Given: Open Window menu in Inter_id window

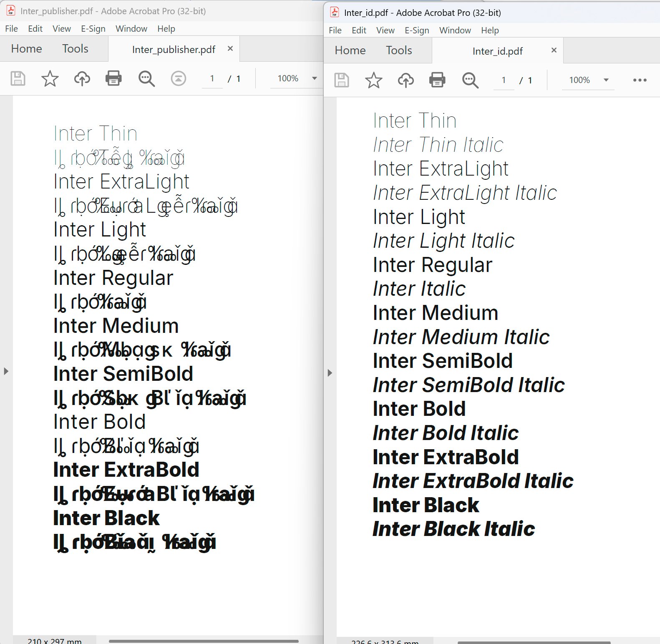Looking at the screenshot, I should point(455,30).
